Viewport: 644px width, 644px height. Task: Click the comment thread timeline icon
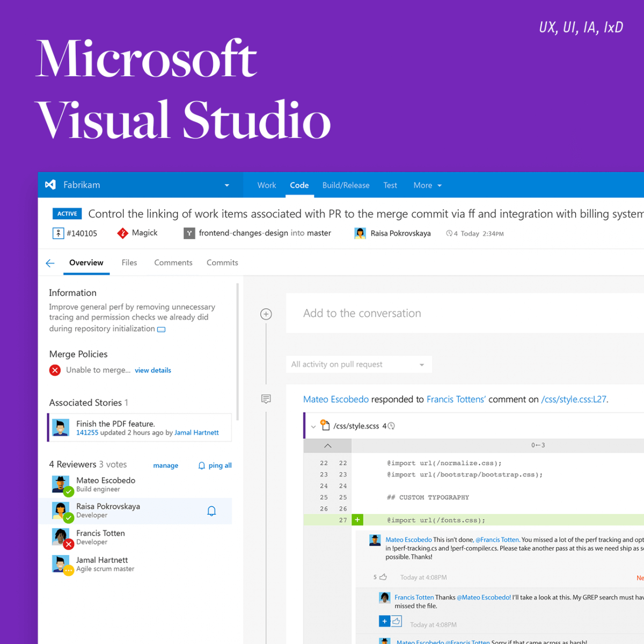266,399
